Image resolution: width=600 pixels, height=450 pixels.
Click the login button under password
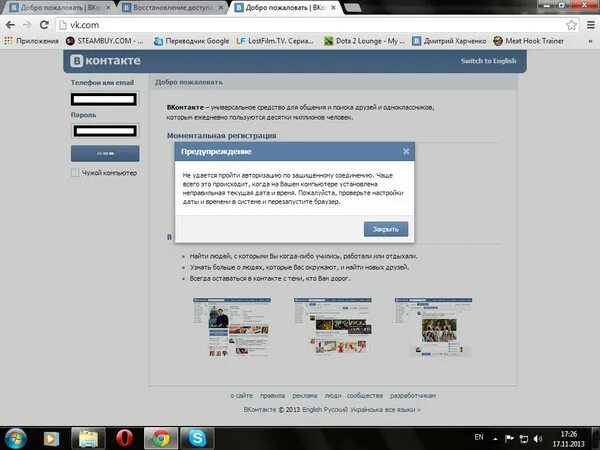click(105, 153)
